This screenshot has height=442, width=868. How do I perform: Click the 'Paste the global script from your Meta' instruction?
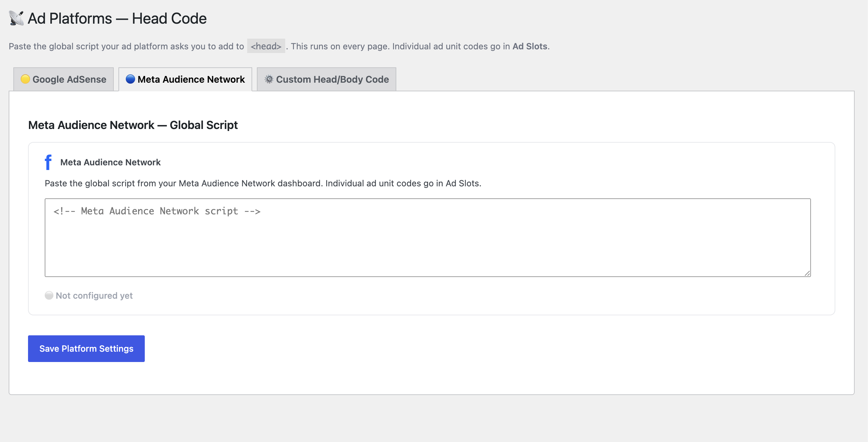click(x=263, y=183)
